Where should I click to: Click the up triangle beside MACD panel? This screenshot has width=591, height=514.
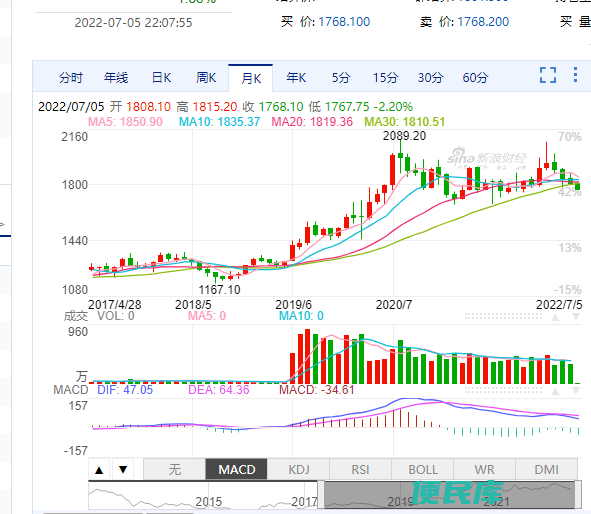coord(555,391)
